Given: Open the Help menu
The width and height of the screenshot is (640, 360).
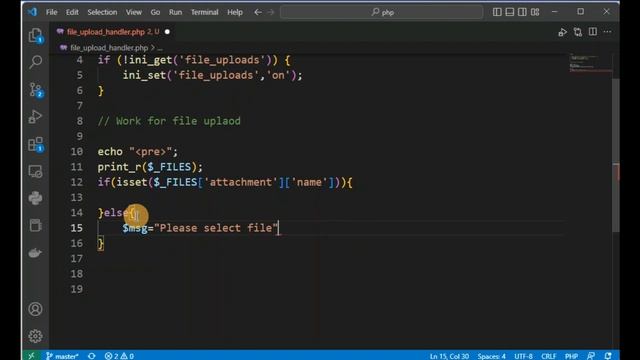Looking at the screenshot, I should coord(235,12).
